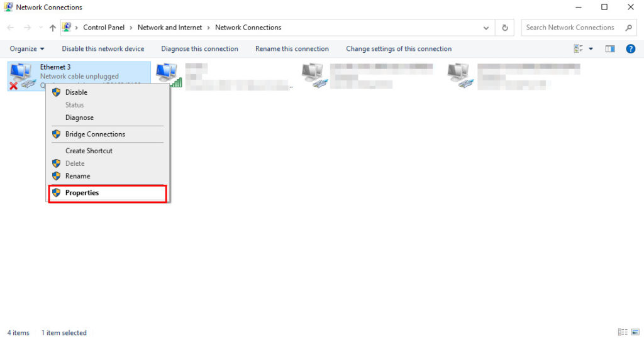Expand the Organize dropdown menu

pos(27,48)
